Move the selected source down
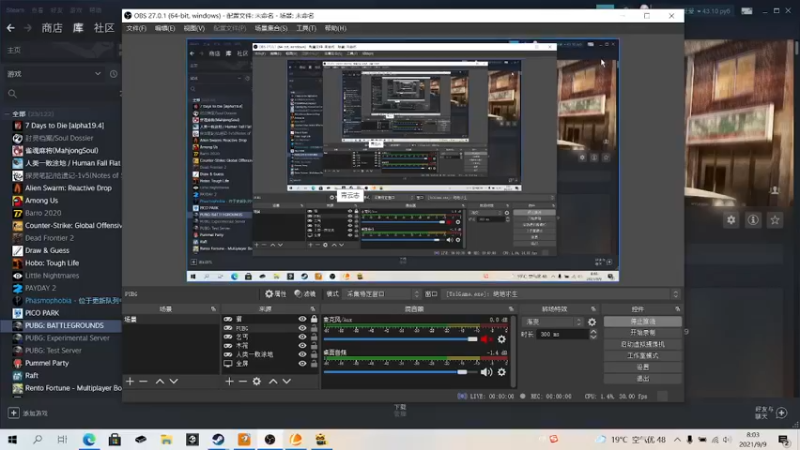The width and height of the screenshot is (800, 450). pos(287,382)
